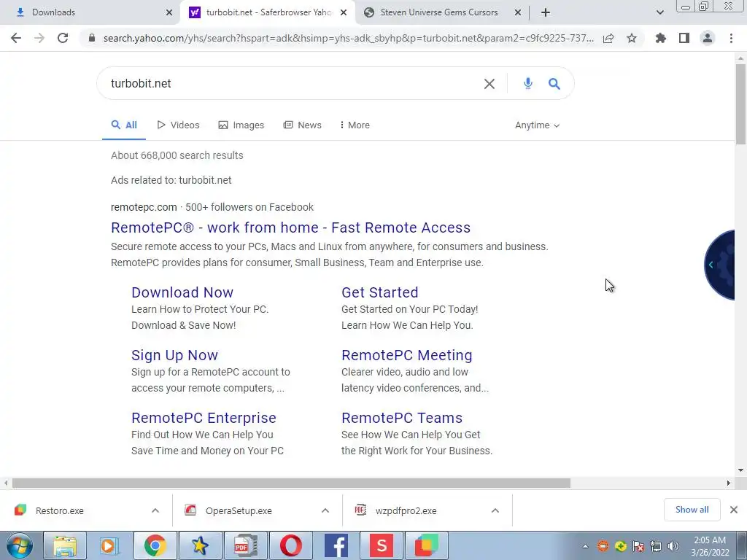Open downloaded wzpdfpro2.exe file
Viewport: 747px width, 560px height.
406,510
